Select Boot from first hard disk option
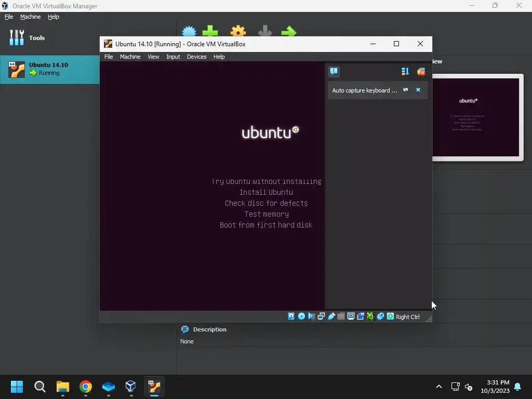 tap(266, 225)
